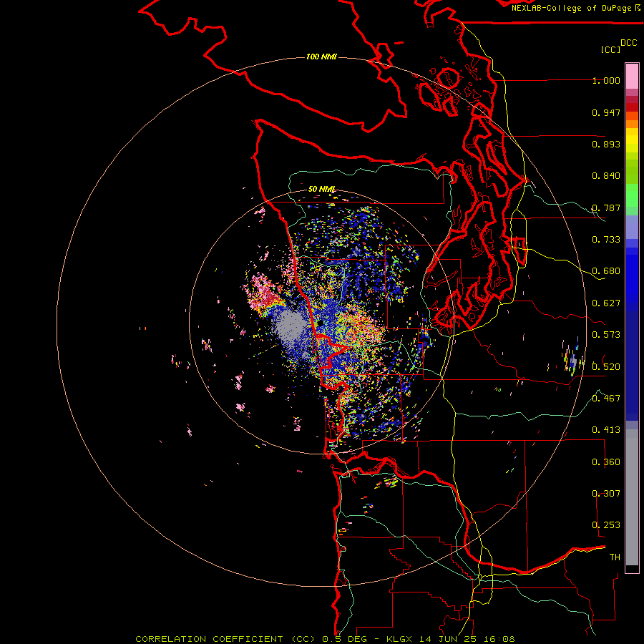Click the DCC label above the color bar
Viewport: 644px width, 644px height.
pyautogui.click(x=628, y=42)
